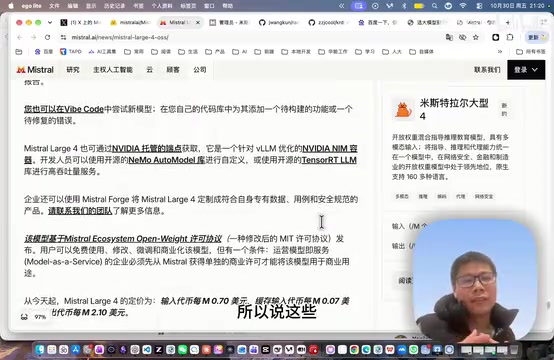This screenshot has width=554, height=360.
Task: Click the orange cat model icon
Action: point(403,110)
